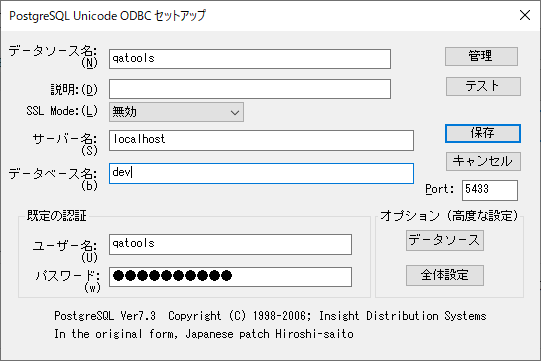This screenshot has height=361, width=541.
Task: Edit the Port field showing 5433
Action: tap(490, 190)
